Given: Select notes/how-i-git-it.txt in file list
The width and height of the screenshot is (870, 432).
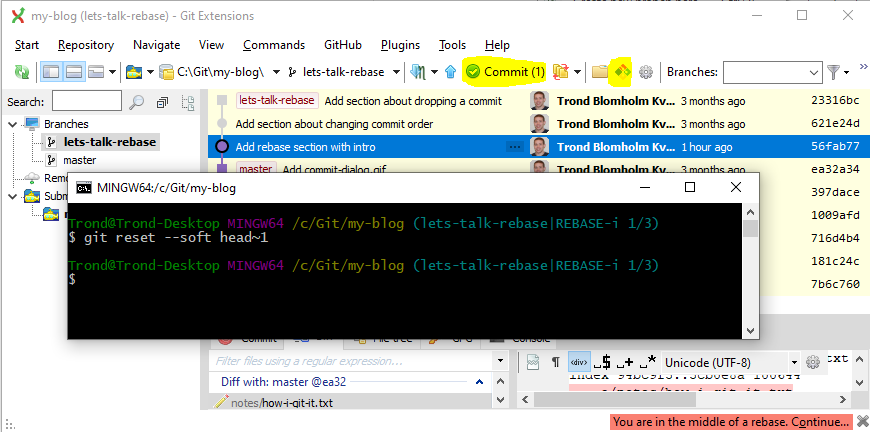Looking at the screenshot, I should [x=282, y=403].
